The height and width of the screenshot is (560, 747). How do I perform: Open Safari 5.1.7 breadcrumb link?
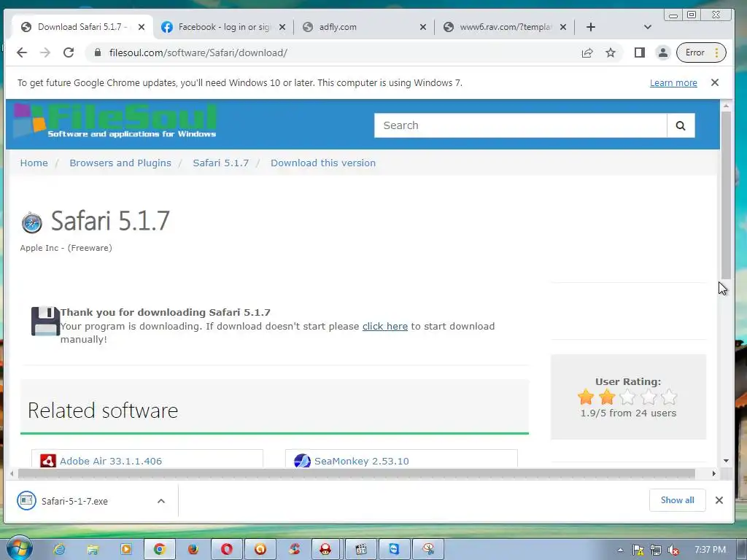(x=220, y=163)
